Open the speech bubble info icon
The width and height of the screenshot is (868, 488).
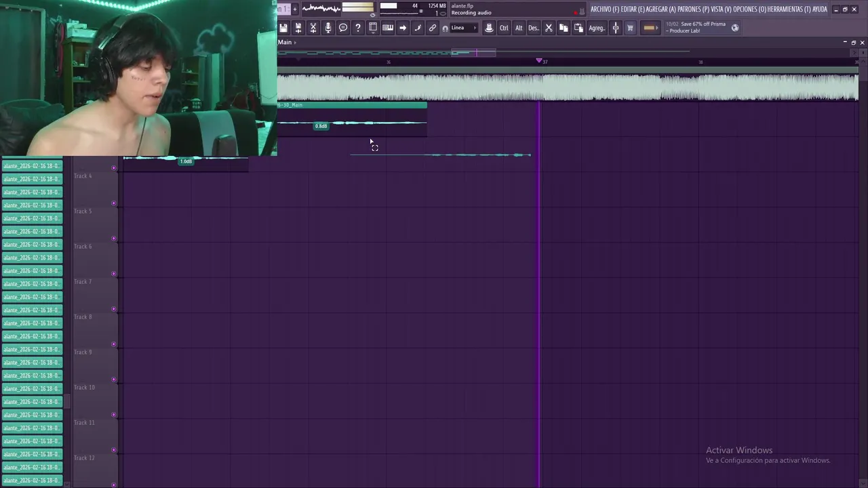tap(343, 28)
